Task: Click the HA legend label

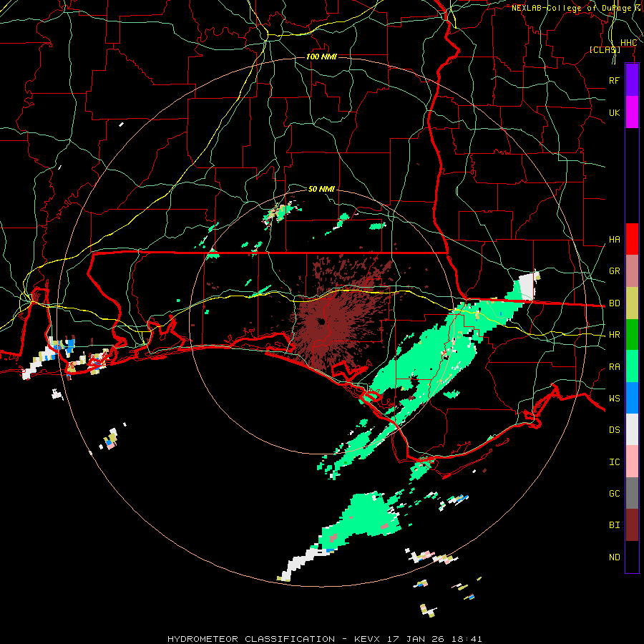Action: [x=614, y=240]
